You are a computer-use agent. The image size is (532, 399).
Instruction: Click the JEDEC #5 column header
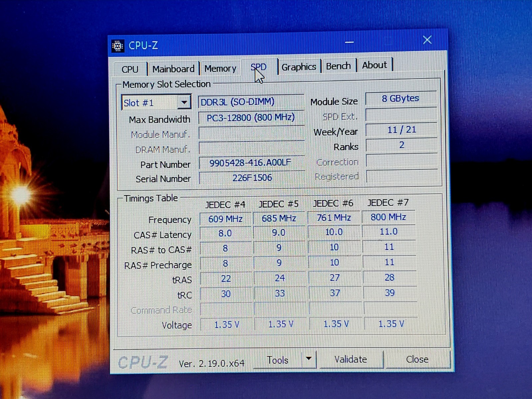[279, 203]
